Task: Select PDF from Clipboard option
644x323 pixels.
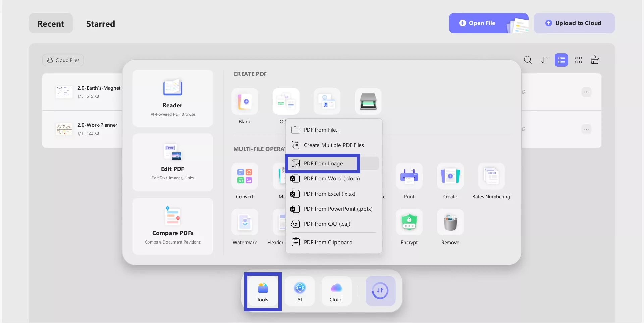Action: 328,242
